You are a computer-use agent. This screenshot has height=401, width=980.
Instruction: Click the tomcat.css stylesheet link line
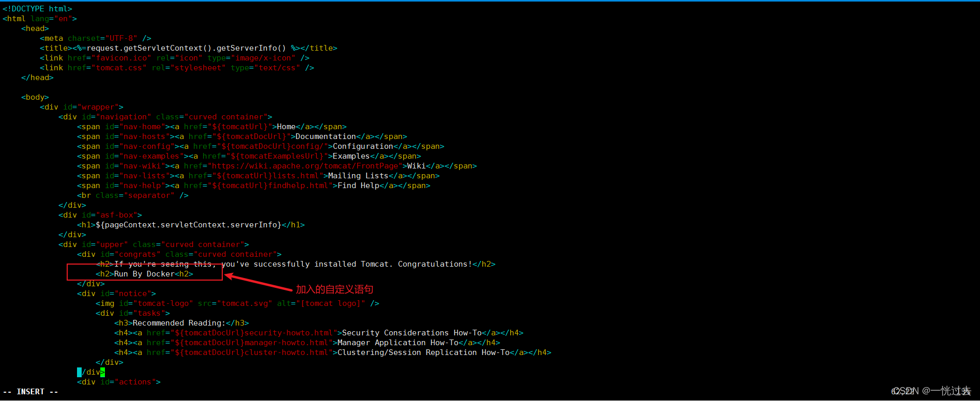click(177, 68)
